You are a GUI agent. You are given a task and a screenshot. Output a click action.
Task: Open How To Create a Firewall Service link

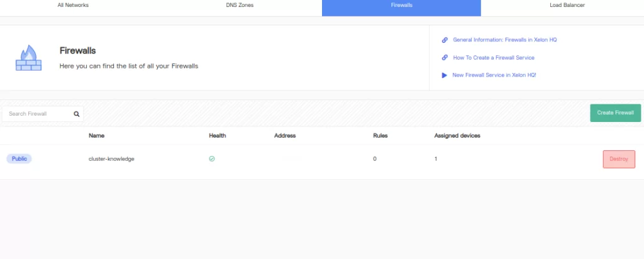click(494, 57)
